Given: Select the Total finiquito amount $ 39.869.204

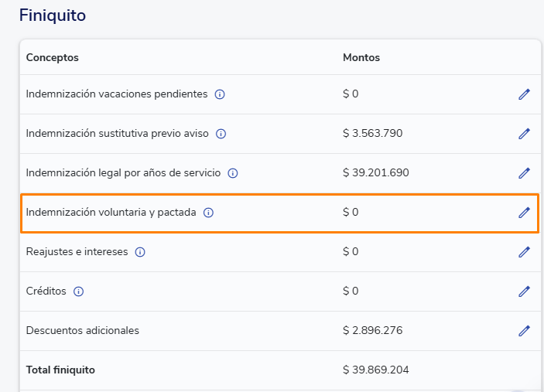Looking at the screenshot, I should tap(375, 370).
